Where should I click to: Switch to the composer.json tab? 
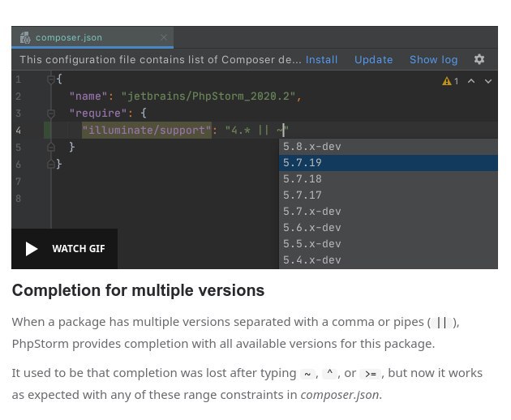point(92,37)
